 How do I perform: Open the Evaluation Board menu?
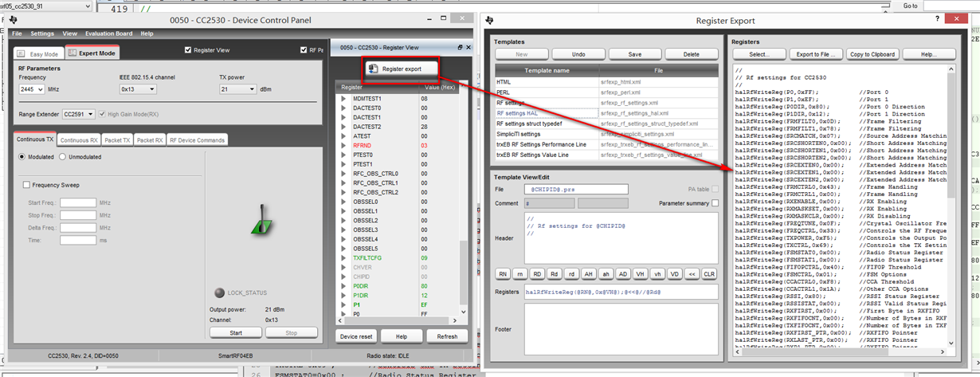point(109,34)
